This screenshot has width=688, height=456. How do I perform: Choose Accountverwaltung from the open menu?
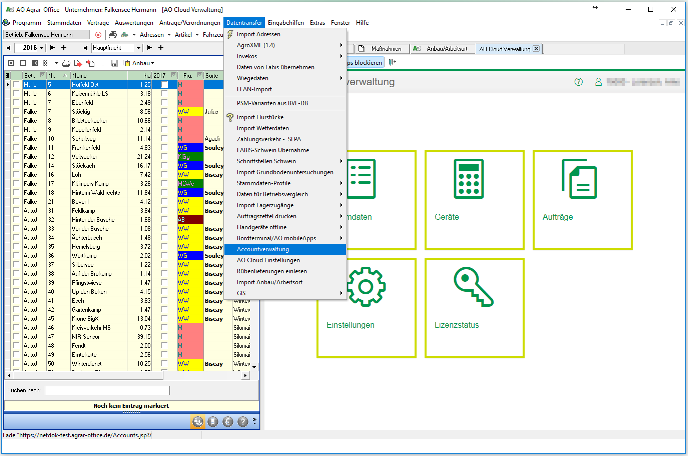[285, 249]
